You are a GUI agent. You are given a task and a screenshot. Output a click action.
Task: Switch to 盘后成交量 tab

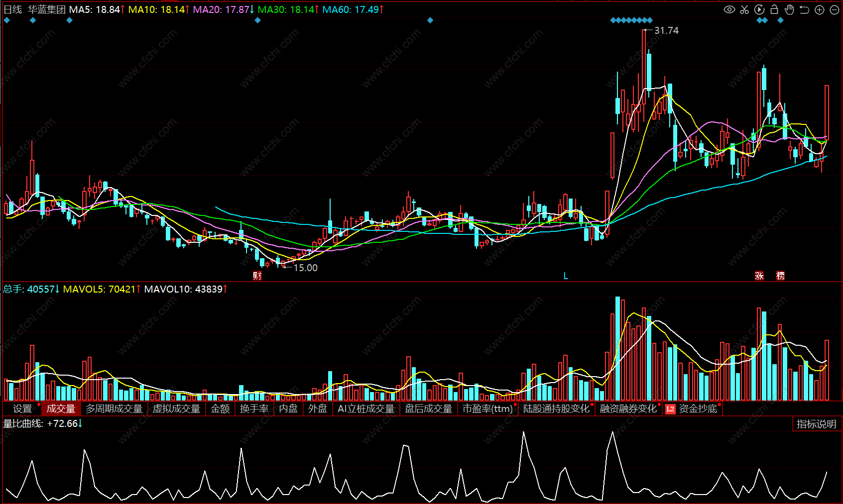[x=428, y=408]
